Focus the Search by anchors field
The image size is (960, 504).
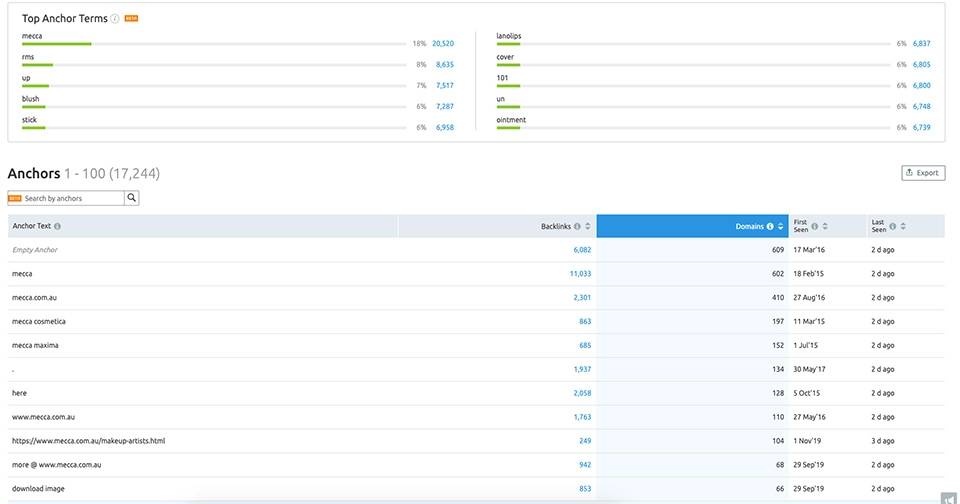(x=66, y=198)
